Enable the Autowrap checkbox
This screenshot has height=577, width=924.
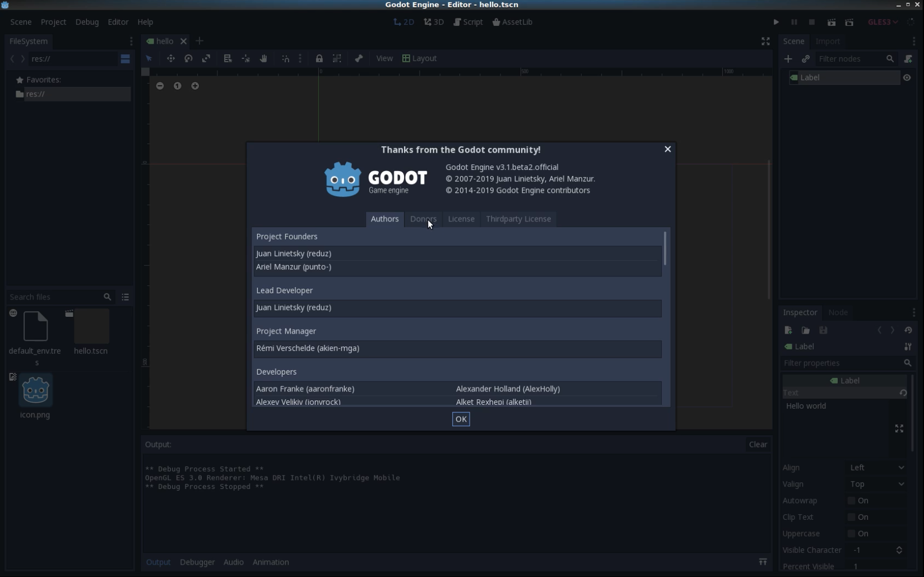pyautogui.click(x=851, y=501)
